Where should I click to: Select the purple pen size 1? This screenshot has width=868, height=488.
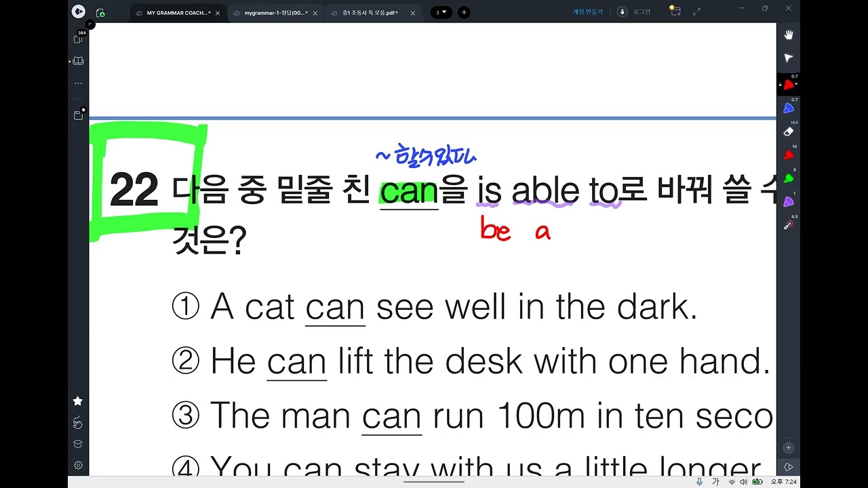[x=789, y=201]
